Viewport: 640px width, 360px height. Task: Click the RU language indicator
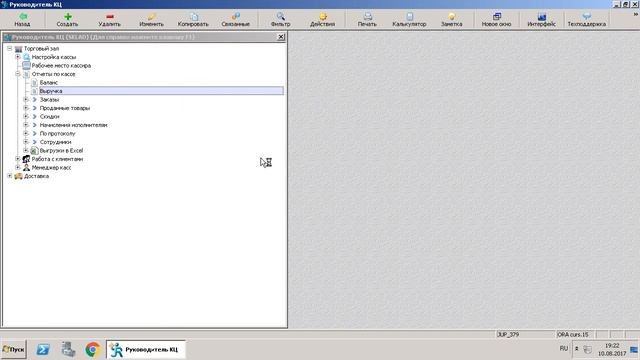pos(564,349)
